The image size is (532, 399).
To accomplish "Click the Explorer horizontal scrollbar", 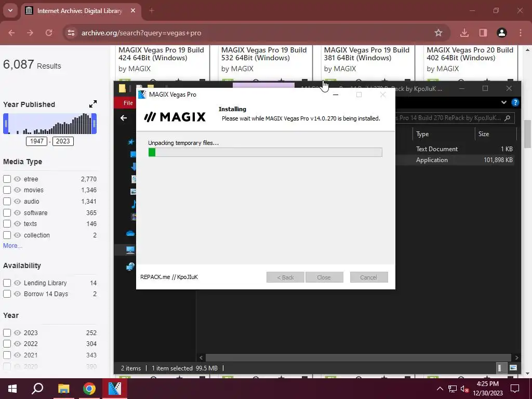I will click(x=358, y=357).
